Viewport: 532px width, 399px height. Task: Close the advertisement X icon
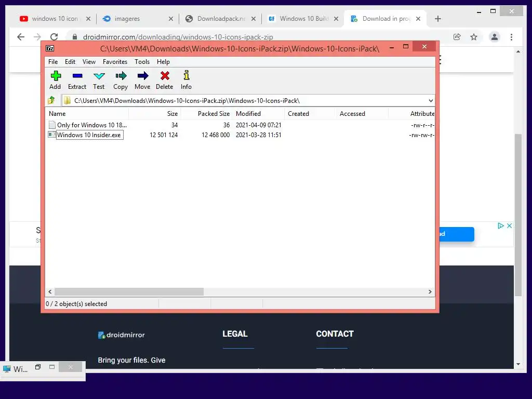(x=509, y=225)
